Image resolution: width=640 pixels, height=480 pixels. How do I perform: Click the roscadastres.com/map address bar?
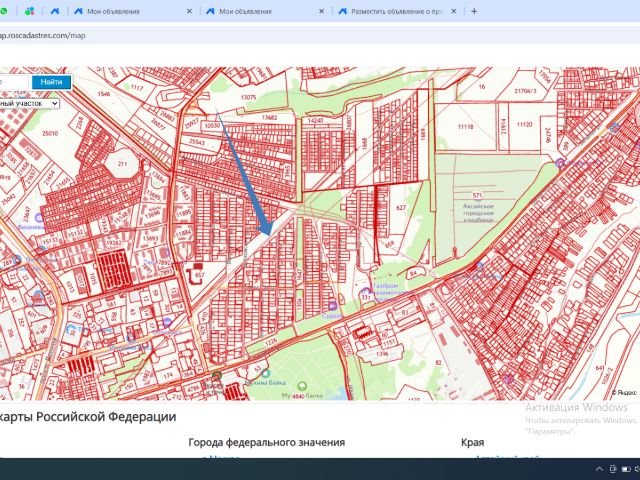pyautogui.click(x=320, y=36)
